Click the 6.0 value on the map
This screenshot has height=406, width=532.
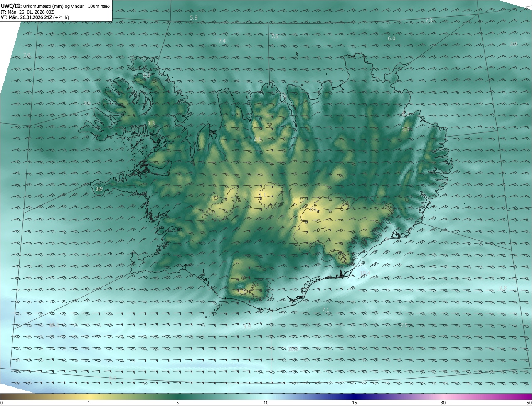(x=392, y=38)
